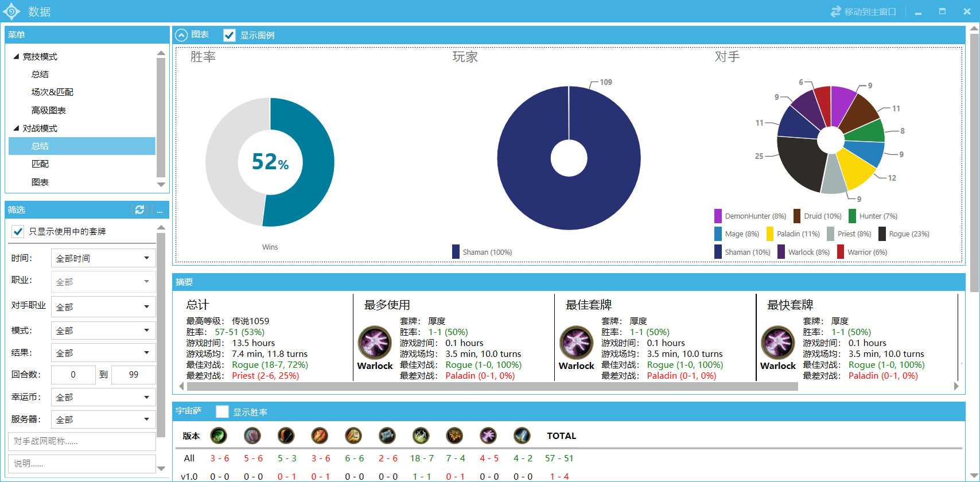
Task: Click the Rogue black legend color swatch
Action: tap(882, 234)
